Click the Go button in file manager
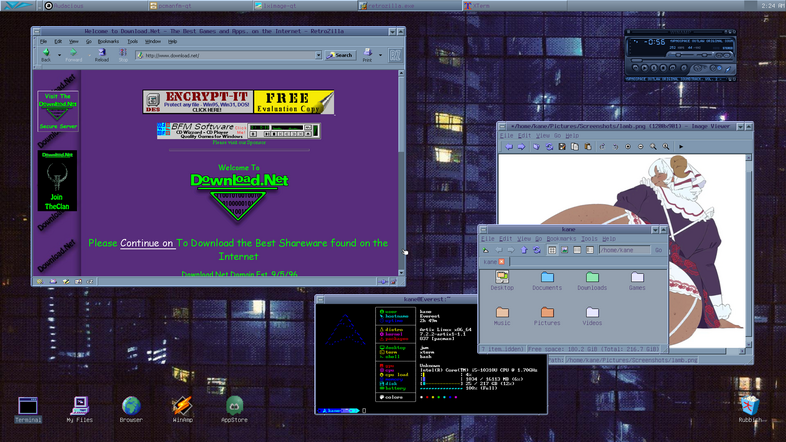Image resolution: width=786 pixels, height=442 pixels. pyautogui.click(x=658, y=250)
